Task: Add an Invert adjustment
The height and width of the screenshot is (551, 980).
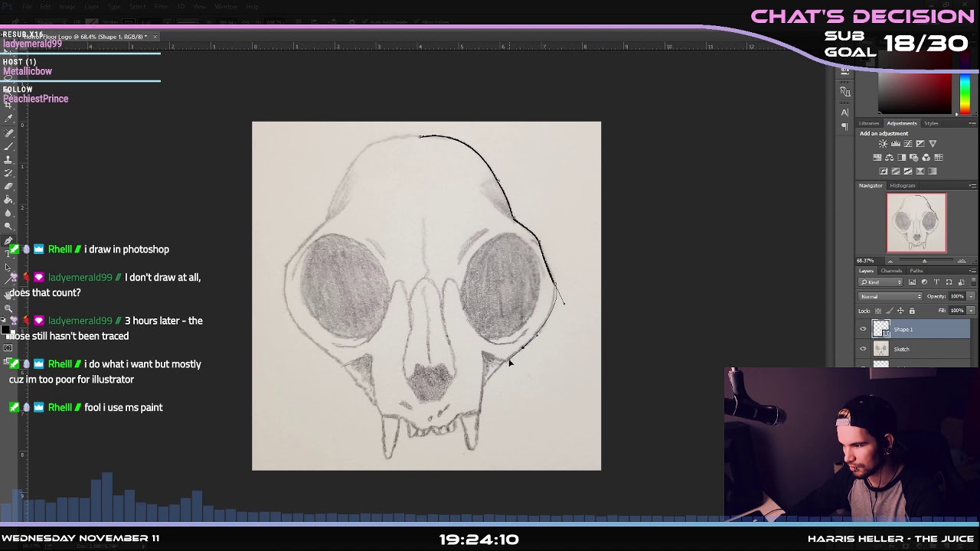Action: 883,171
